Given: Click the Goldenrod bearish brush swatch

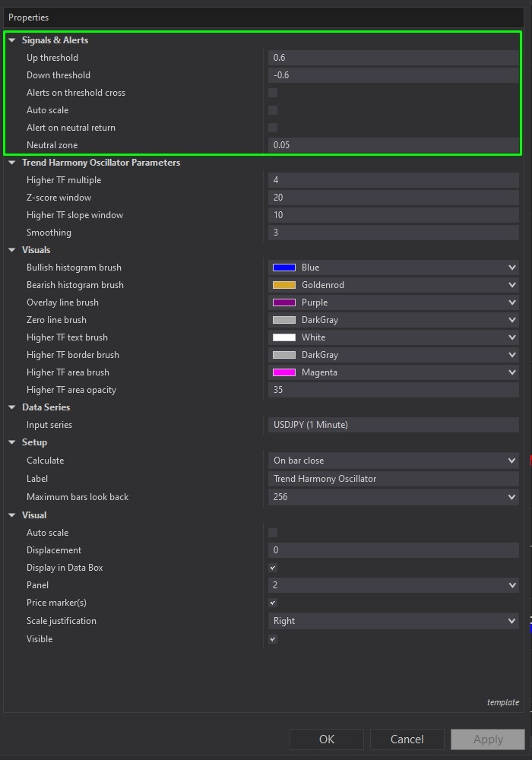Looking at the screenshot, I should click(283, 285).
